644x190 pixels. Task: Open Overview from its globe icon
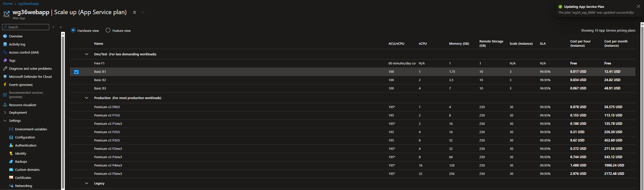pyautogui.click(x=5, y=36)
